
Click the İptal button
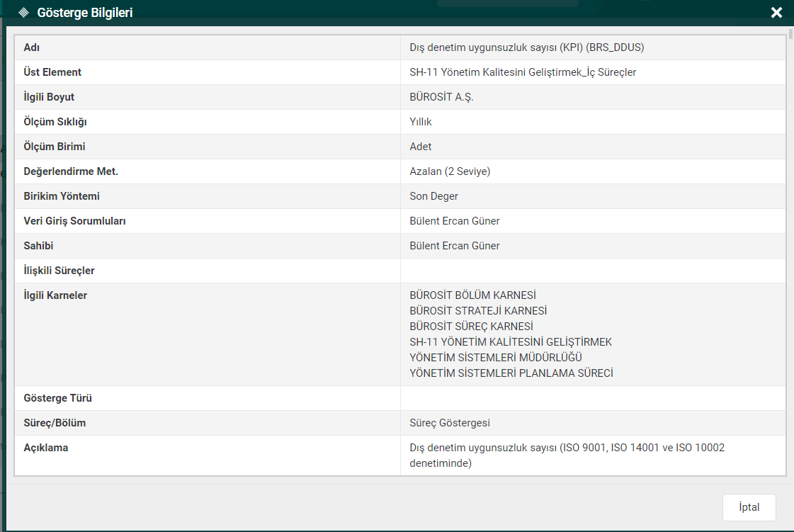tap(749, 507)
